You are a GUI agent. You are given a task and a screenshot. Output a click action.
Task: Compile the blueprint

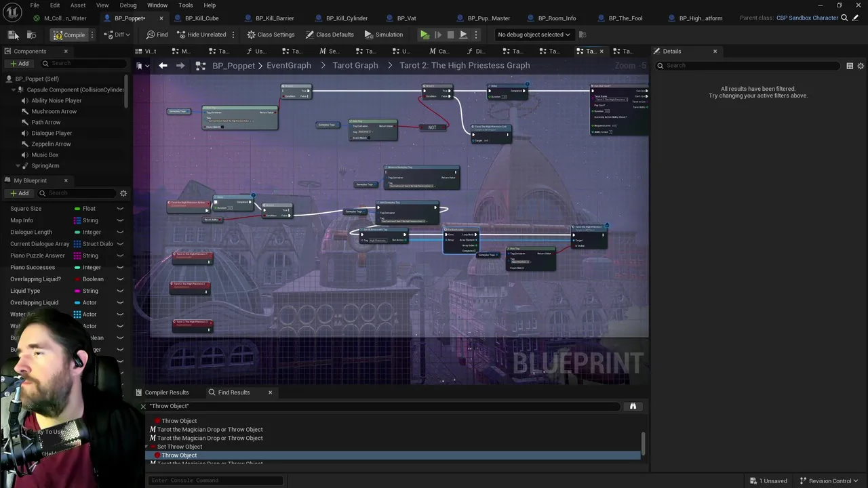click(69, 35)
